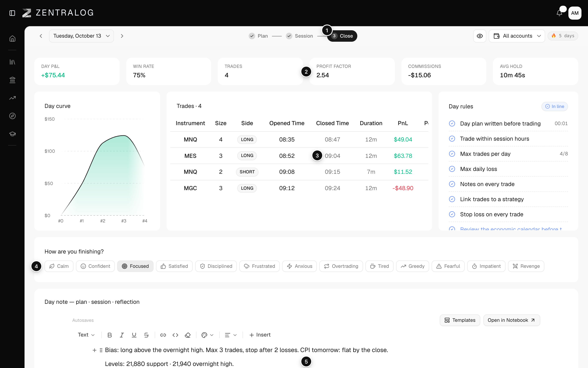The width and height of the screenshot is (588, 368).
Task: Apply italic formatting in the editor
Action: [122, 335]
